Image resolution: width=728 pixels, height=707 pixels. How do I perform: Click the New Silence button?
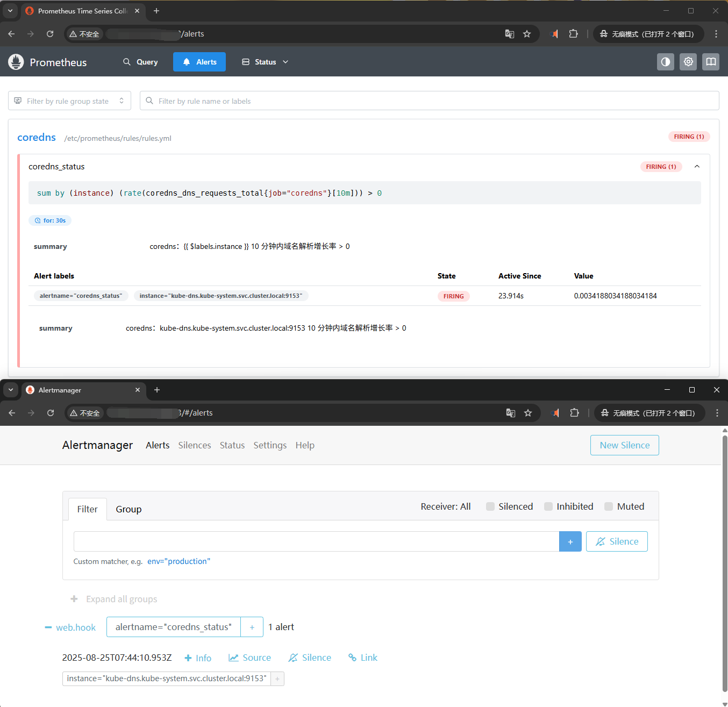(x=625, y=445)
